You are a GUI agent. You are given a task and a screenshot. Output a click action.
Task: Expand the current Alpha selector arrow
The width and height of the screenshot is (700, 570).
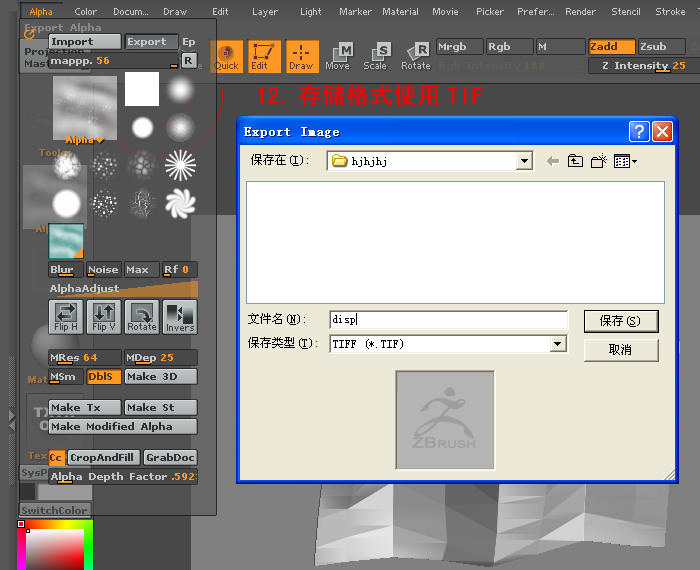[x=99, y=141]
